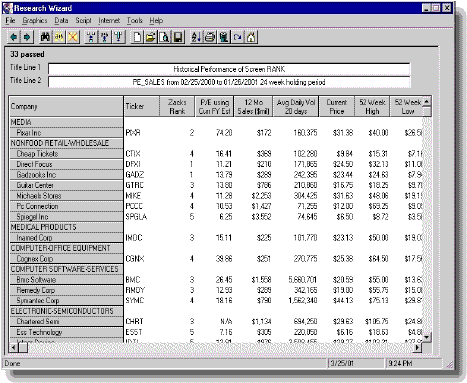This screenshot has height=383, width=467.
Task: Click the 52 Week Low column header
Action: 407,107
